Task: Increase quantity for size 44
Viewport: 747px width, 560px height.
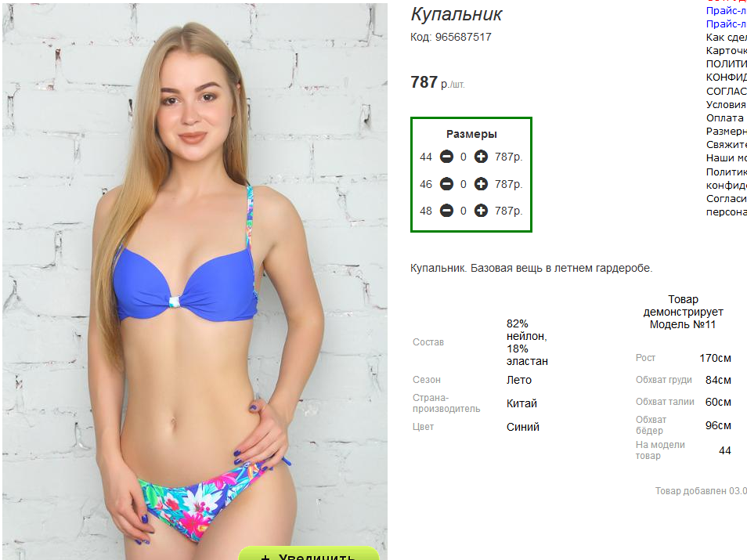Action: point(481,157)
